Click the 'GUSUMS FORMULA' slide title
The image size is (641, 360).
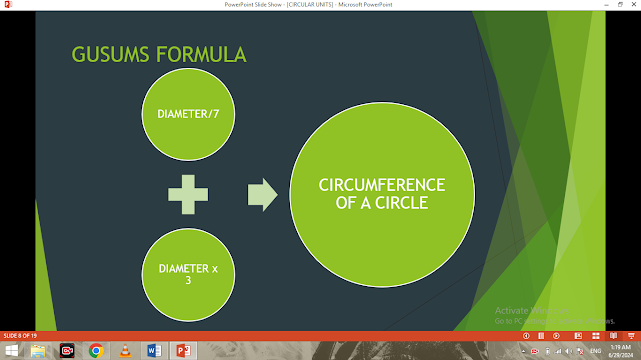(x=159, y=55)
